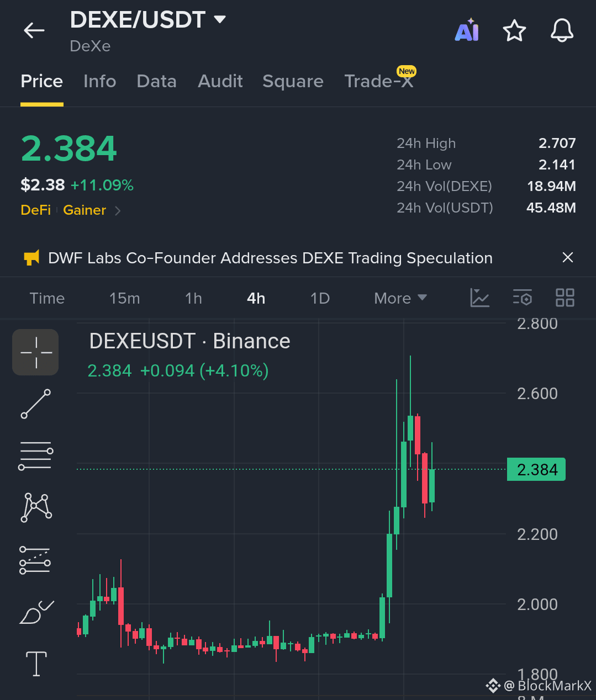The width and height of the screenshot is (596, 700).
Task: Open the Trade-X tab
Action: coord(379,81)
